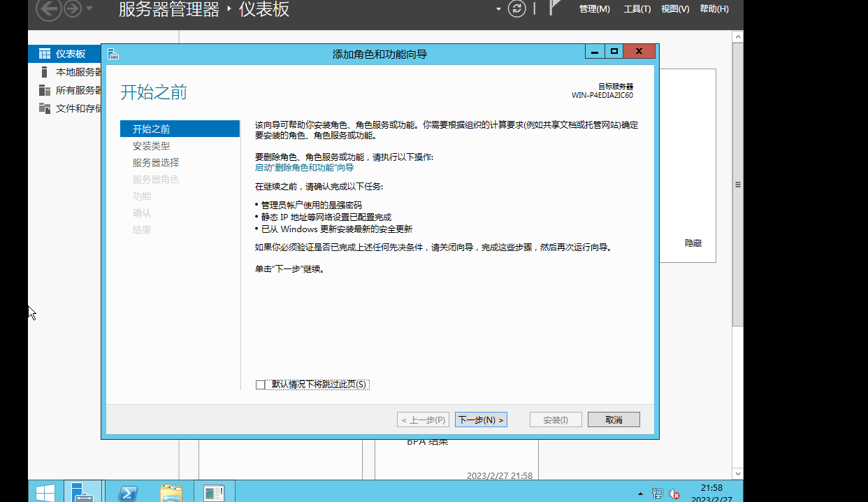868x502 pixels.
Task: Click the 本地服务器 server icon in sidebar
Action: [x=45, y=72]
